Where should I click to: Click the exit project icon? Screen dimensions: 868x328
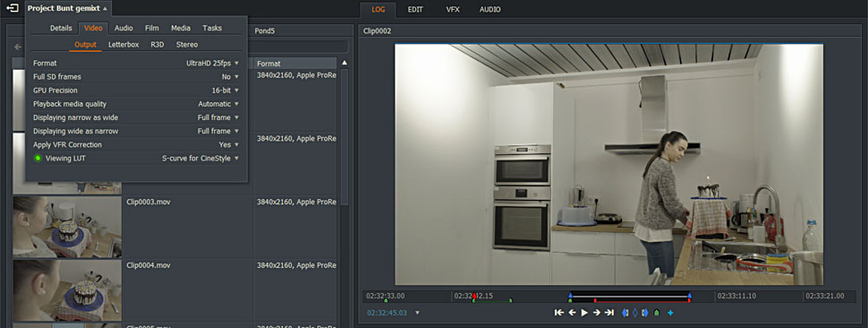pos(13,9)
